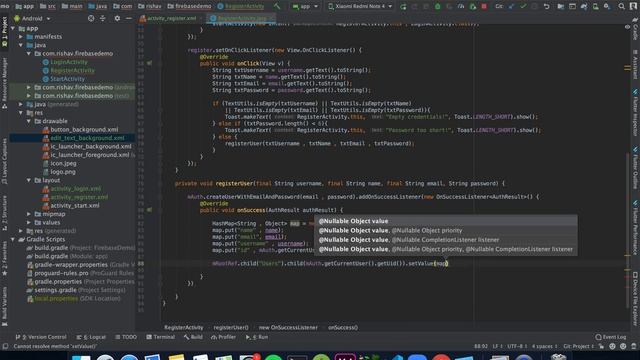Click the Apply Changes rerun icon
Image resolution: width=640 pixels, height=360 pixels.
pos(403,7)
